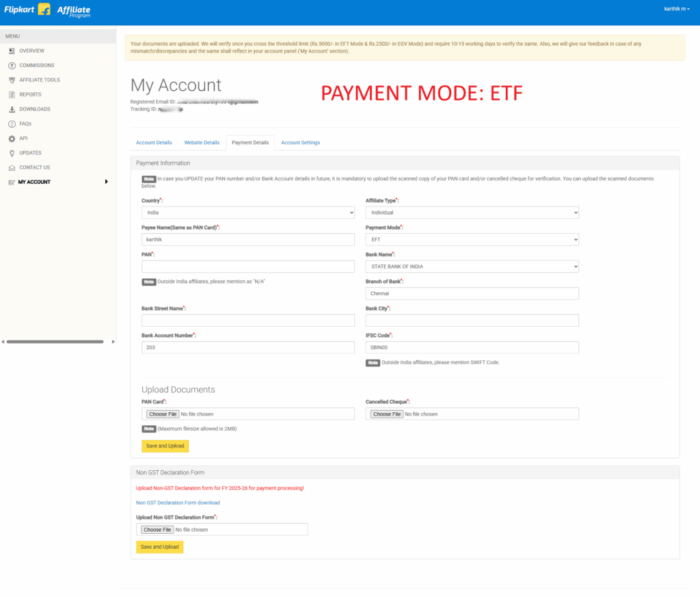This screenshot has width=700, height=596.
Task: Open the Payment Mode dropdown
Action: pos(472,240)
